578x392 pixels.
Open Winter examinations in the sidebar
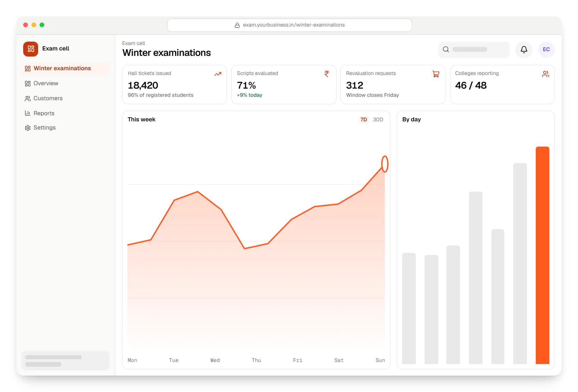[x=65, y=69]
